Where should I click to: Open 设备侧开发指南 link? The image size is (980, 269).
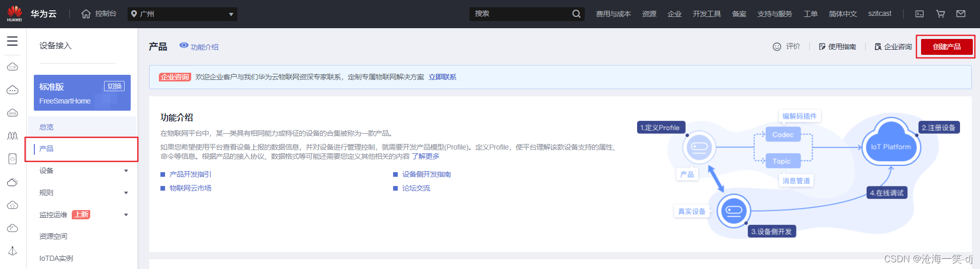[426, 174]
